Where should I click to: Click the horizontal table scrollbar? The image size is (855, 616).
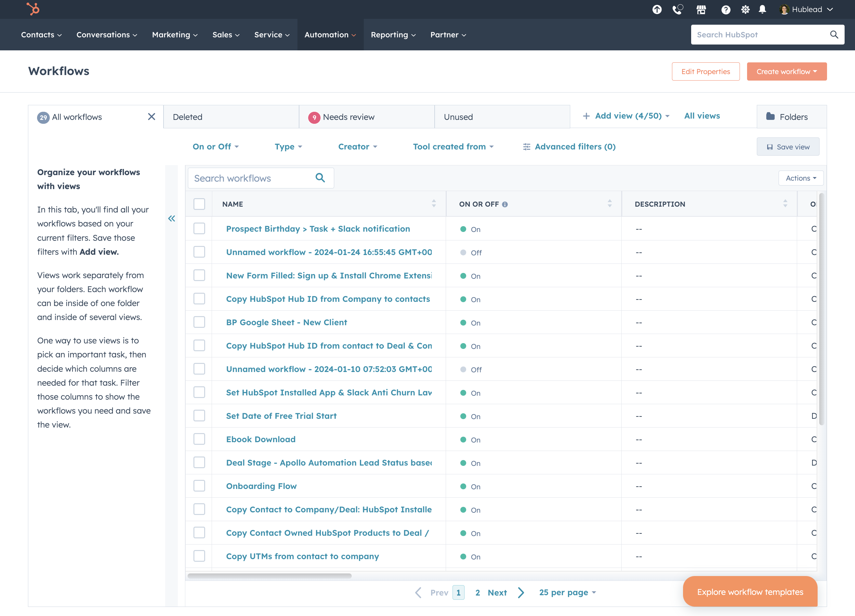(x=270, y=576)
